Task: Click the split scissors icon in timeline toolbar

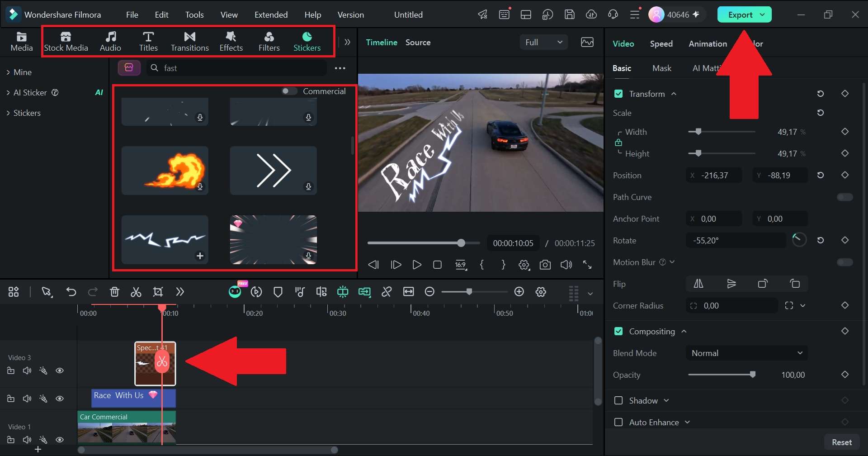Action: click(x=136, y=292)
